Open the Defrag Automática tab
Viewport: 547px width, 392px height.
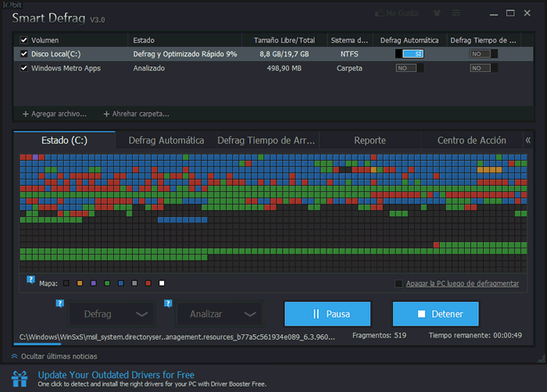166,141
